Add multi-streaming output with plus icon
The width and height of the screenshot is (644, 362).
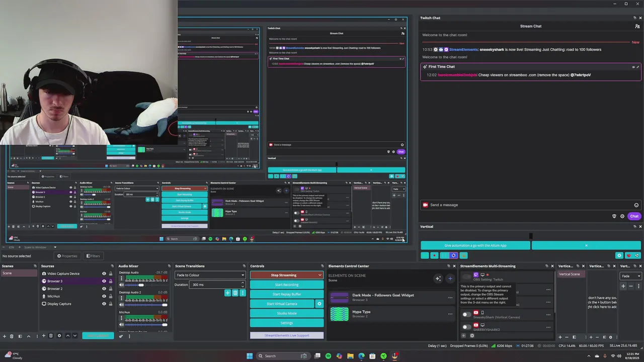(463, 335)
